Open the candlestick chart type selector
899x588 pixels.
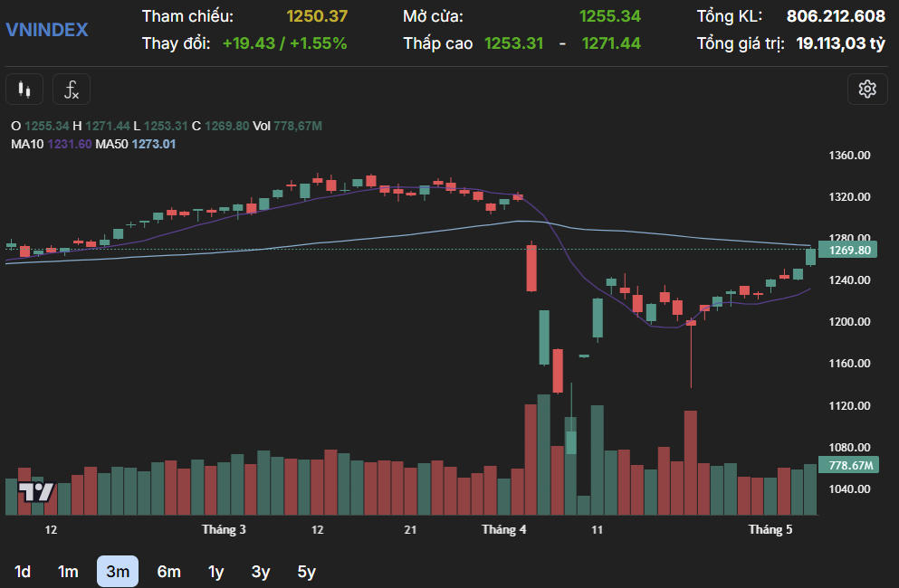[x=24, y=90]
